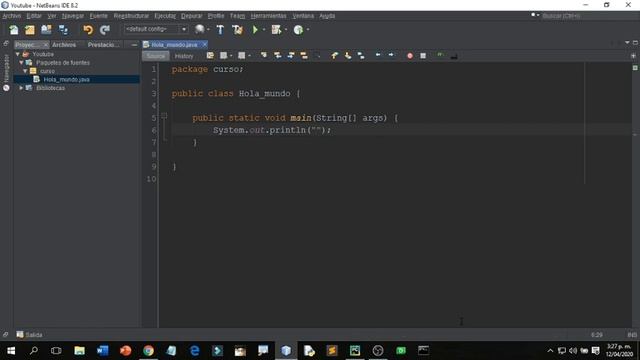The image size is (640, 360).
Task: Click the Save All toolbar icon
Action: click(x=63, y=30)
